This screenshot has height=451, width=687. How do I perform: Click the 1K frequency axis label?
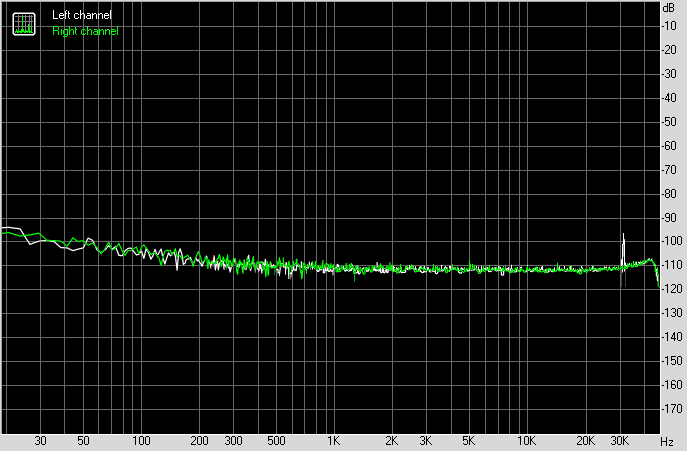pos(333,440)
